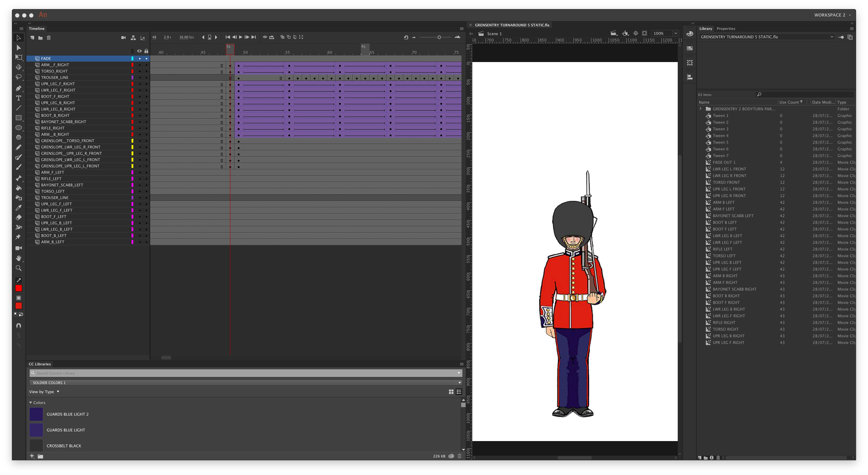Toggle lock dot on RIFLE_RIGHT layer

pos(146,128)
